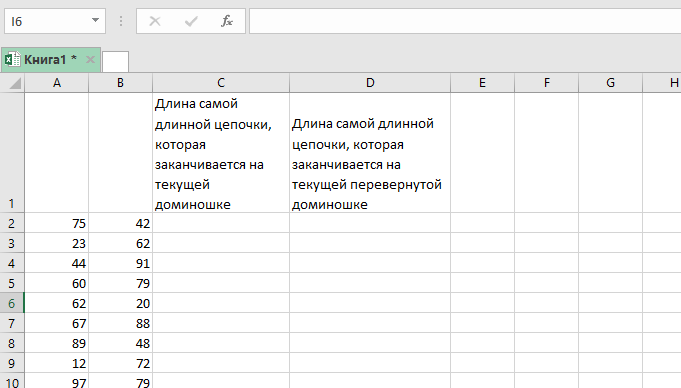Click into the formula bar input area
Viewport: 681px width, 388px height.
[465, 21]
